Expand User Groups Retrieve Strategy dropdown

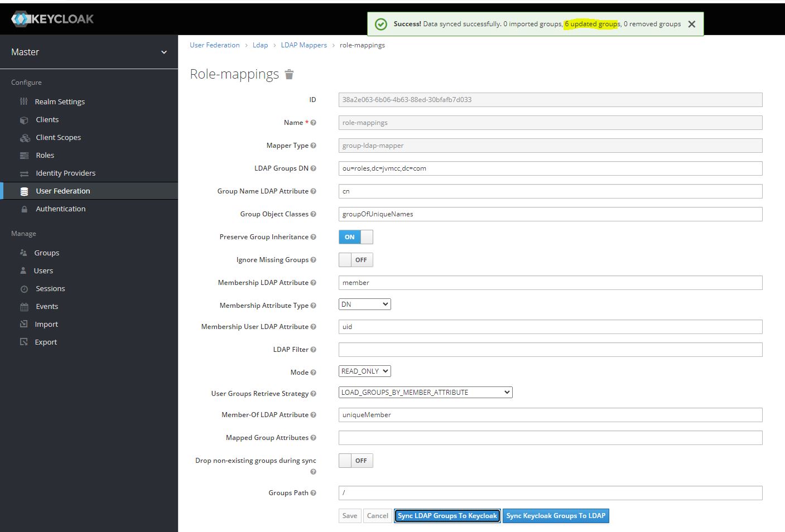click(425, 393)
